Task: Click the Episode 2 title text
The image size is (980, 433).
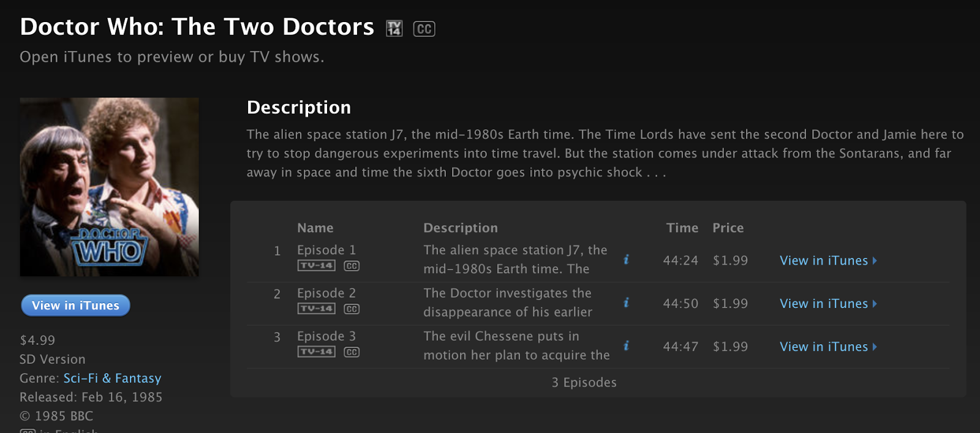Action: coord(326,293)
